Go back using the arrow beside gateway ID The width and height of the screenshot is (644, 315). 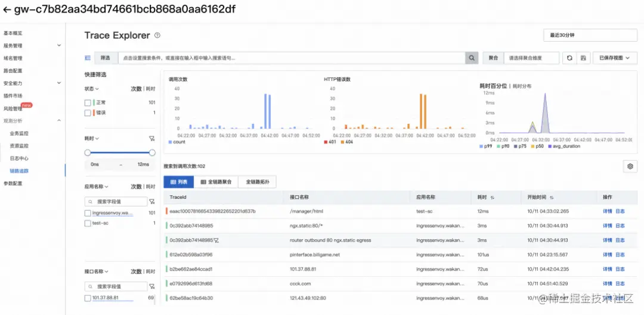click(x=7, y=10)
